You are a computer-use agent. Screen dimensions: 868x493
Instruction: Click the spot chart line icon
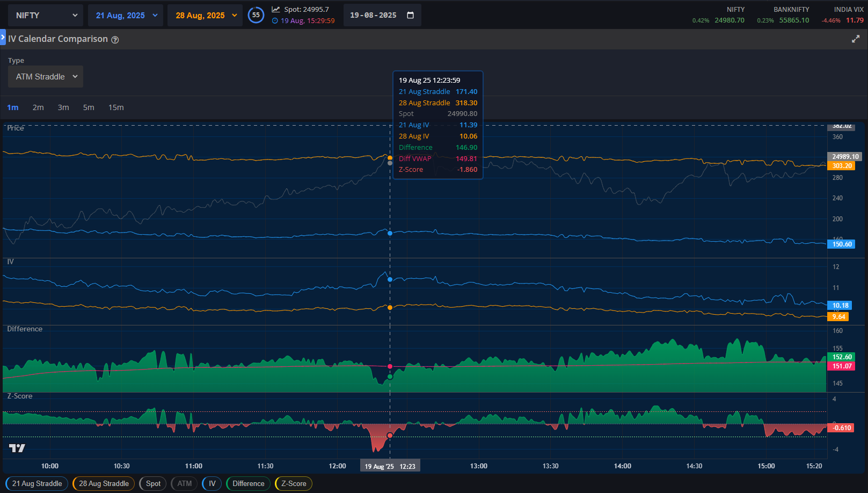pos(276,9)
